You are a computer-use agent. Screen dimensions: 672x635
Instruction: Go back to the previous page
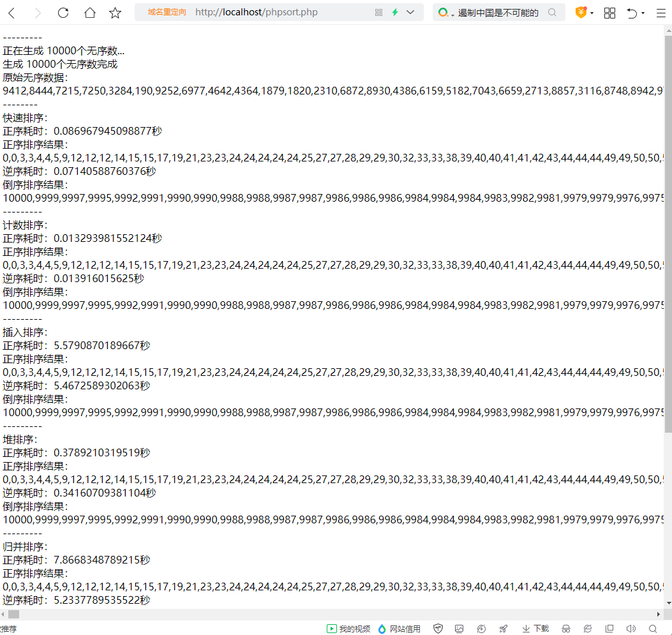(x=12, y=13)
